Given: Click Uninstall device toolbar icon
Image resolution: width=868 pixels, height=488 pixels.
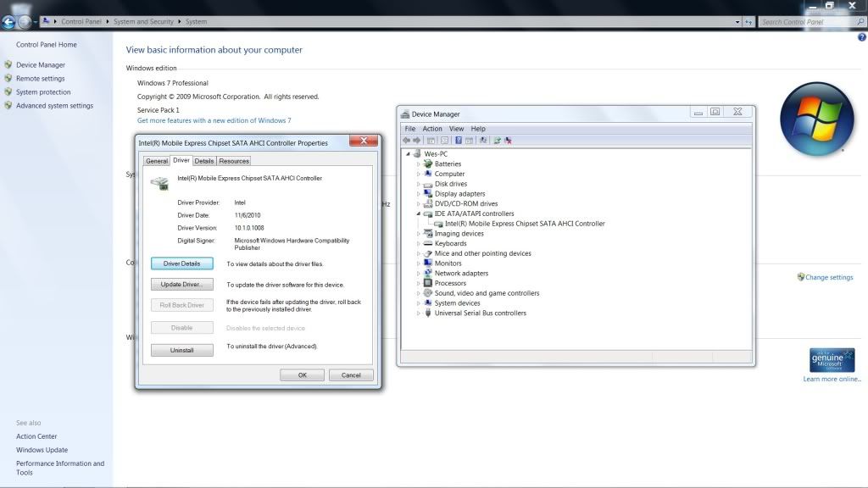Looking at the screenshot, I should [x=509, y=141].
